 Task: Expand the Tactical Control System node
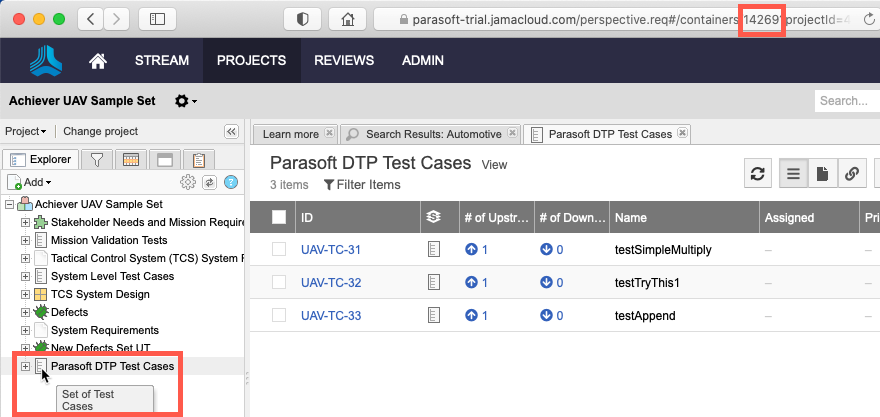click(x=25, y=258)
